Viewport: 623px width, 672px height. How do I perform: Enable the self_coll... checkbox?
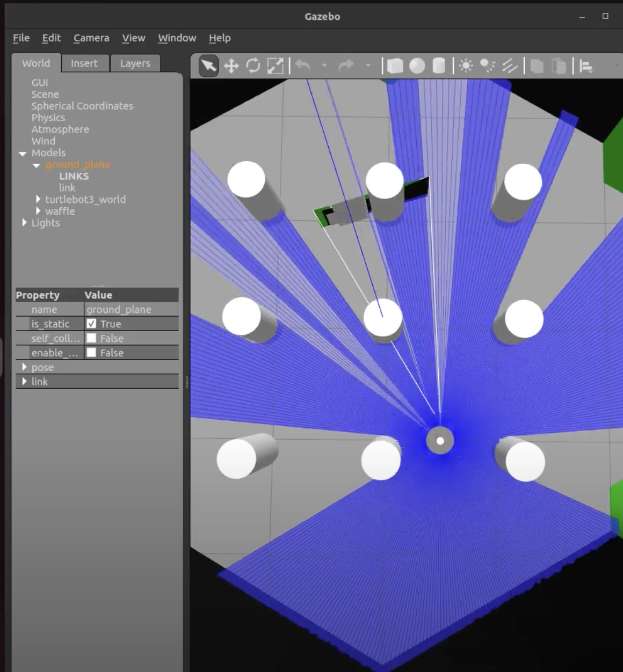pos(91,338)
